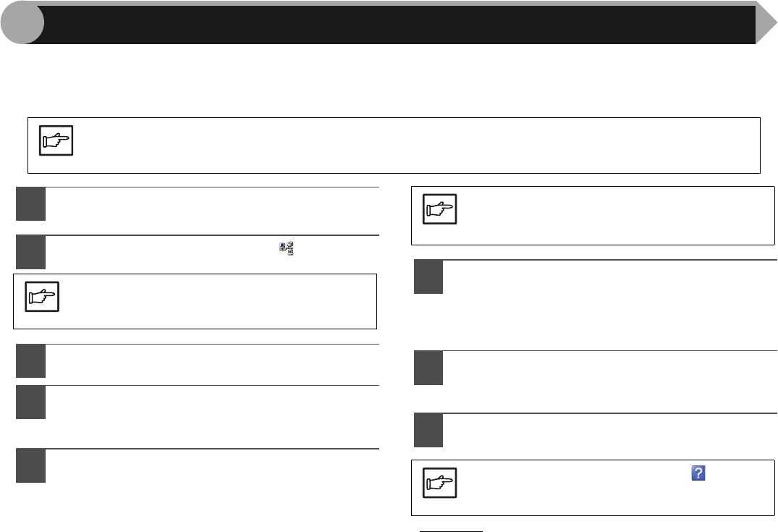
Task: Select the first step square in the right column
Action: [428, 276]
